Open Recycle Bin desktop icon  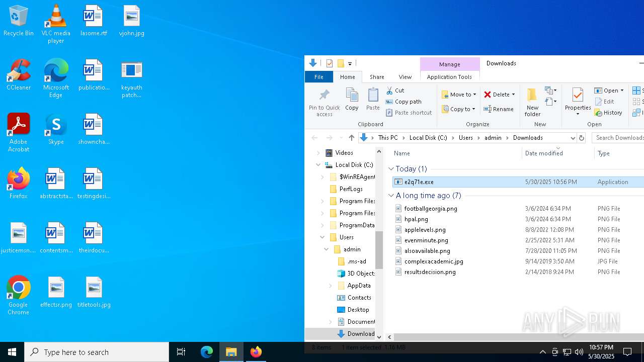[19, 21]
